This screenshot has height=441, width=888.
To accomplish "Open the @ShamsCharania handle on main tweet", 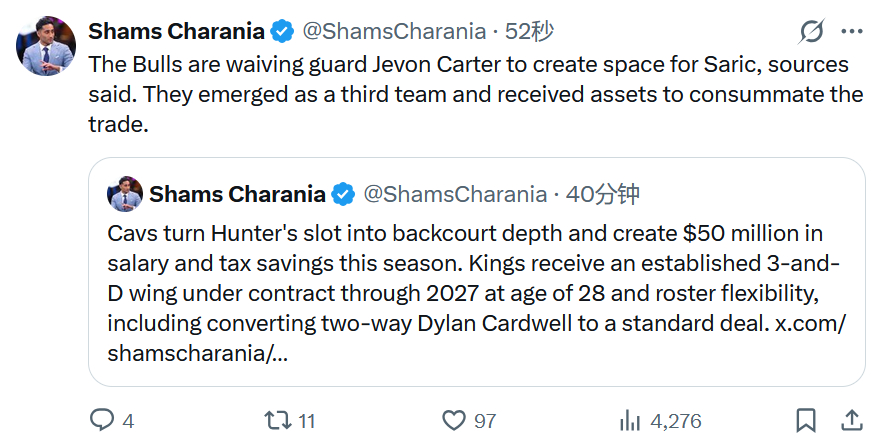I will [394, 31].
